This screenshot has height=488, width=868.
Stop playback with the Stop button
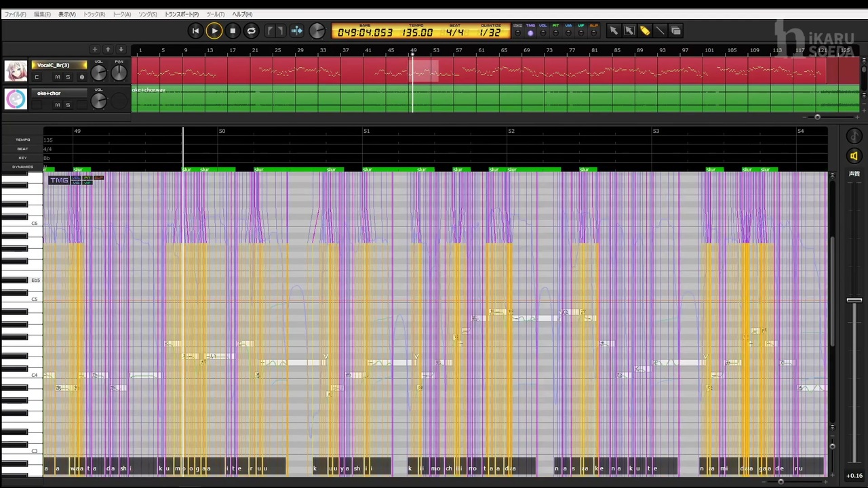coord(233,30)
